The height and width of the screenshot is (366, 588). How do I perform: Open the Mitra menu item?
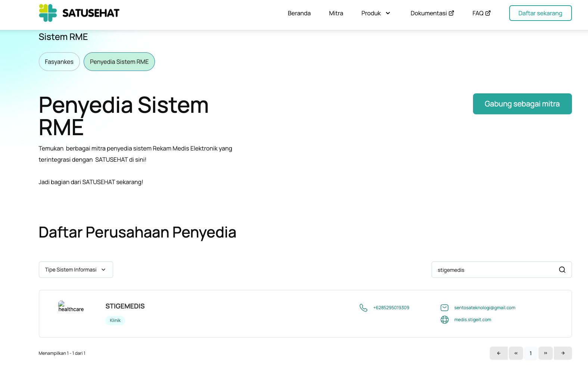point(336,13)
